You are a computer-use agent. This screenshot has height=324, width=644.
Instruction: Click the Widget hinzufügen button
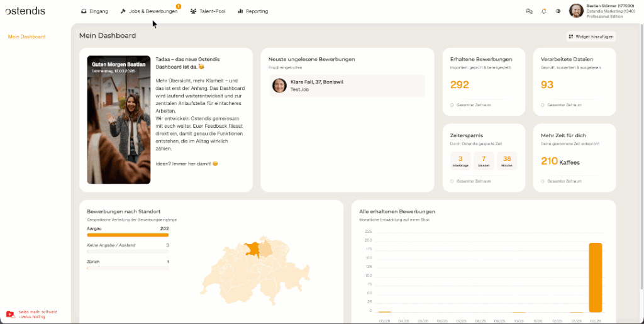tap(591, 36)
